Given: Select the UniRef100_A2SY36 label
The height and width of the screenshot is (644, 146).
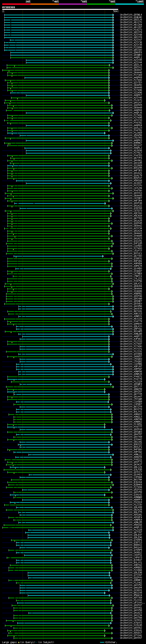Looking at the screenshot, I should coord(131,42).
